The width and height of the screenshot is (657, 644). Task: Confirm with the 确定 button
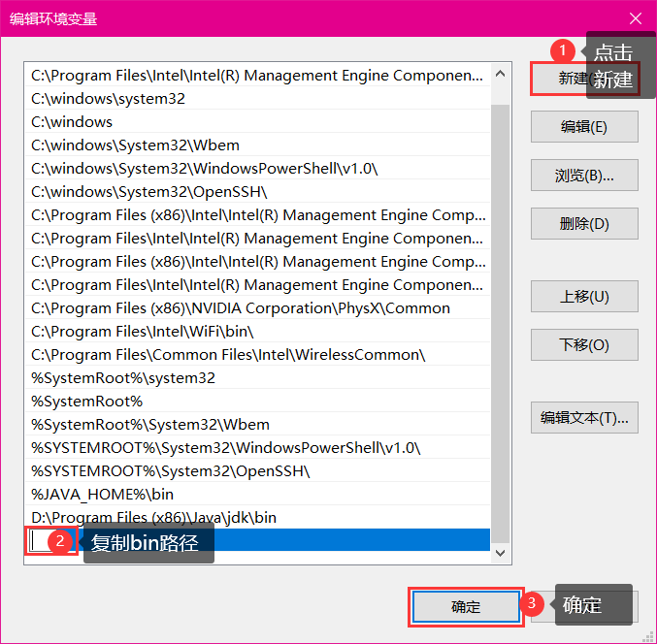click(x=466, y=607)
